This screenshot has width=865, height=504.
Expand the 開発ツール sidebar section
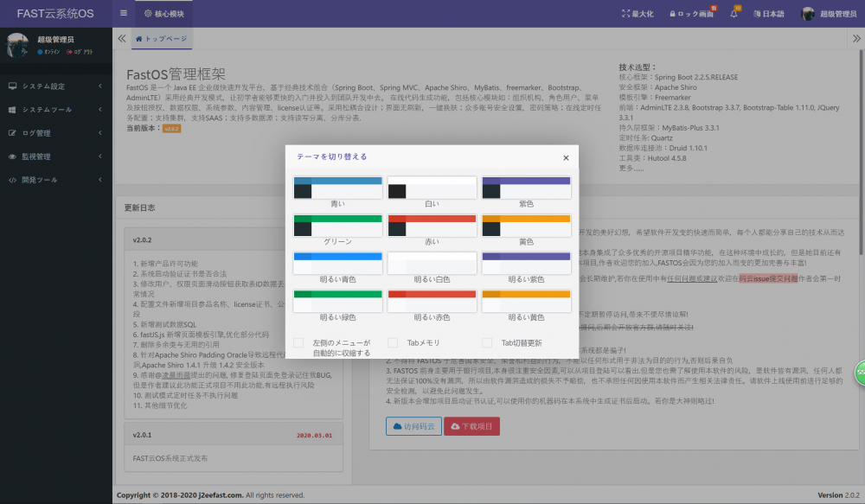[x=52, y=180]
